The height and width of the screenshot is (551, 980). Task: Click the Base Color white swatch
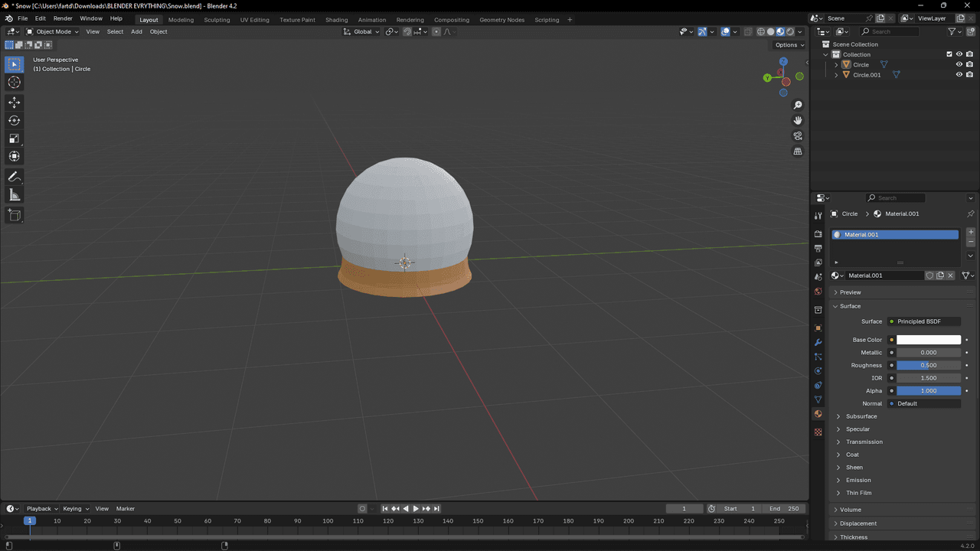coord(929,340)
